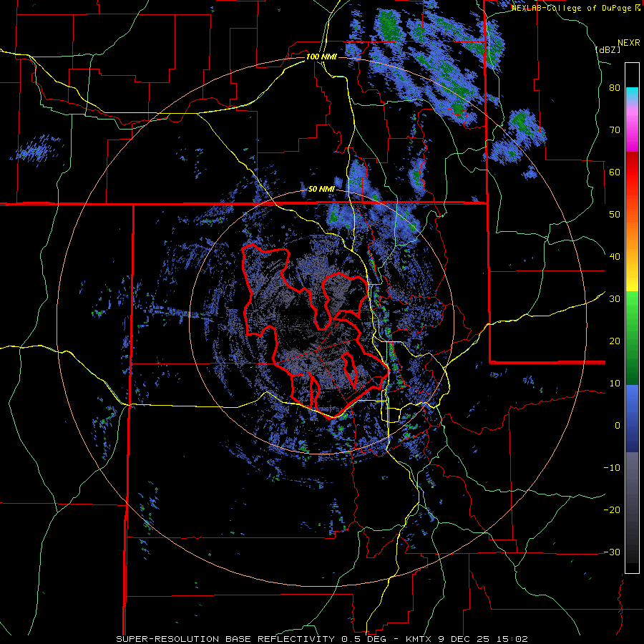644x644 pixels.
Task: Click the 9 DEC 25 date text
Action: coord(465,639)
